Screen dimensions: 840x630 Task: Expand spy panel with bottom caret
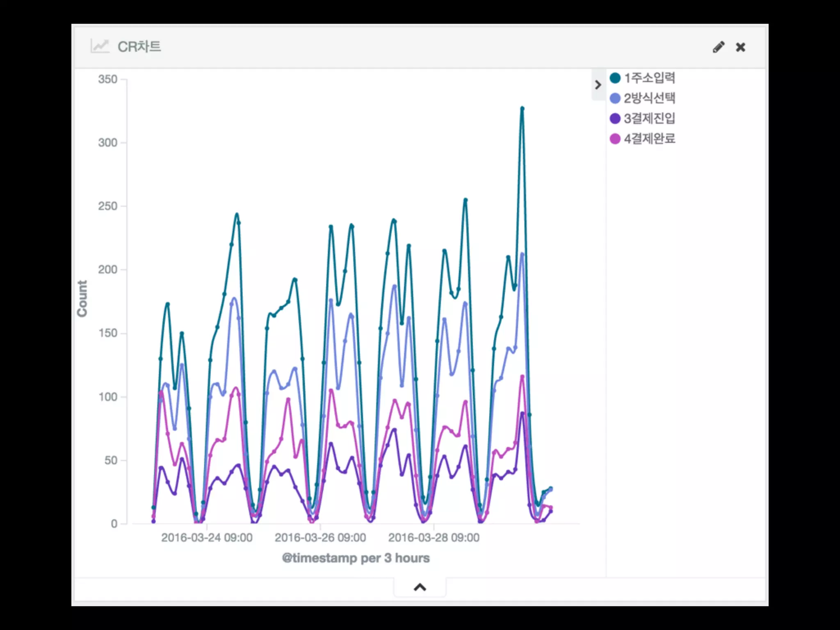420,587
